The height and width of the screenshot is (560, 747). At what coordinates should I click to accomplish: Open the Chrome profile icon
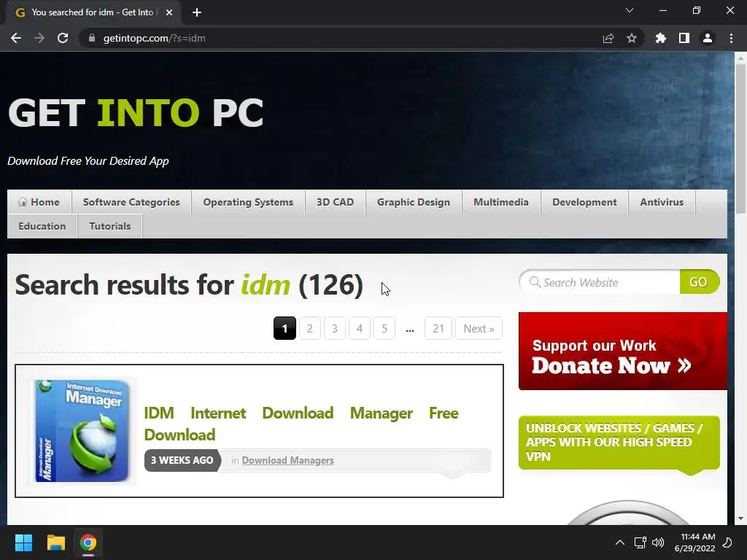pos(708,38)
